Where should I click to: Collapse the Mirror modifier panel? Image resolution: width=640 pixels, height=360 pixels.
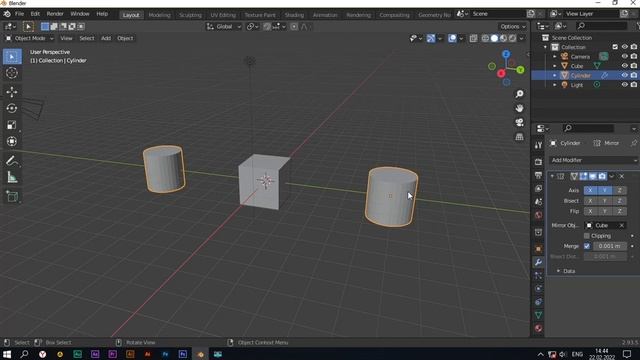tap(552, 176)
